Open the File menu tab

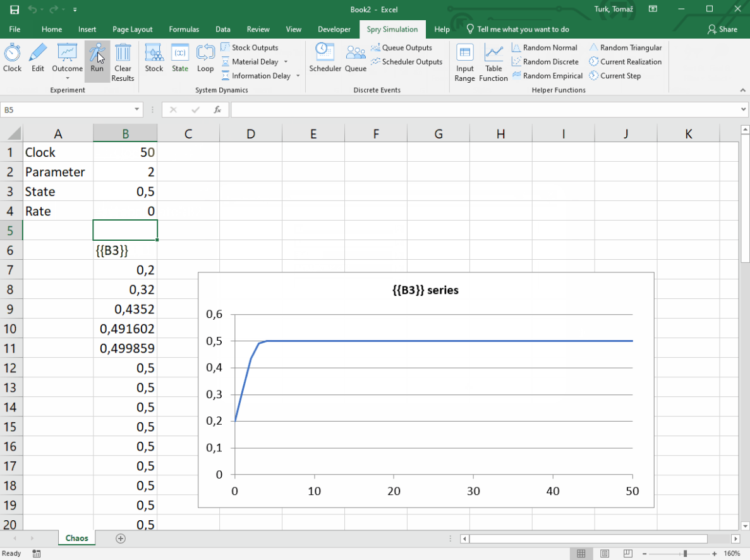15,29
